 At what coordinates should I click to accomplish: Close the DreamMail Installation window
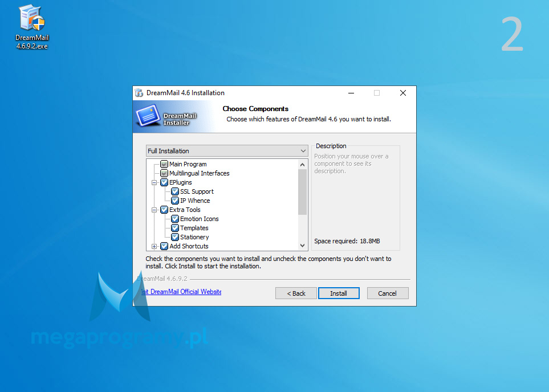coord(403,93)
